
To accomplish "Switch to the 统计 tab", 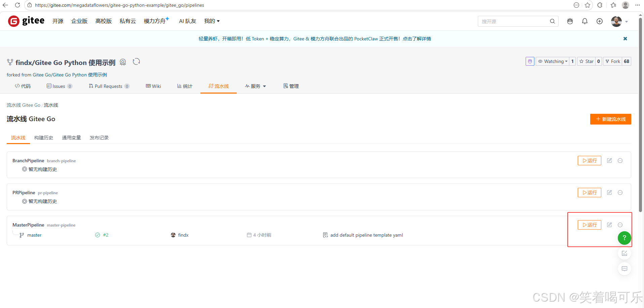I will point(185,86).
